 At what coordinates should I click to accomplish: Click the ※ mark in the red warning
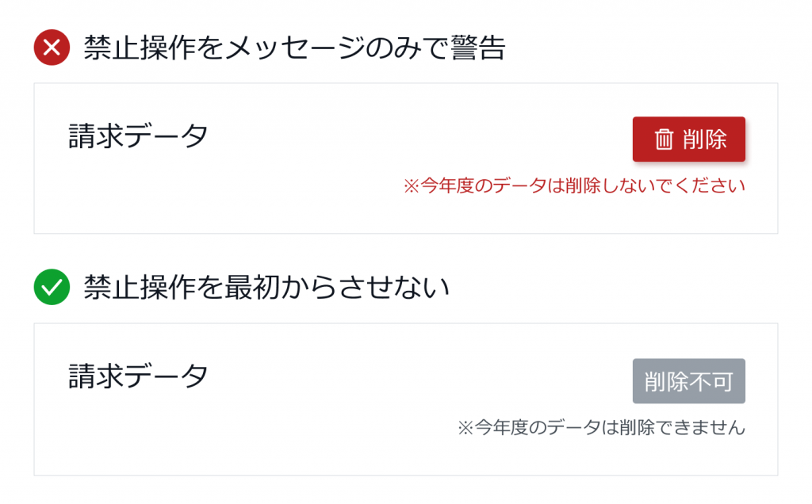pos(412,185)
